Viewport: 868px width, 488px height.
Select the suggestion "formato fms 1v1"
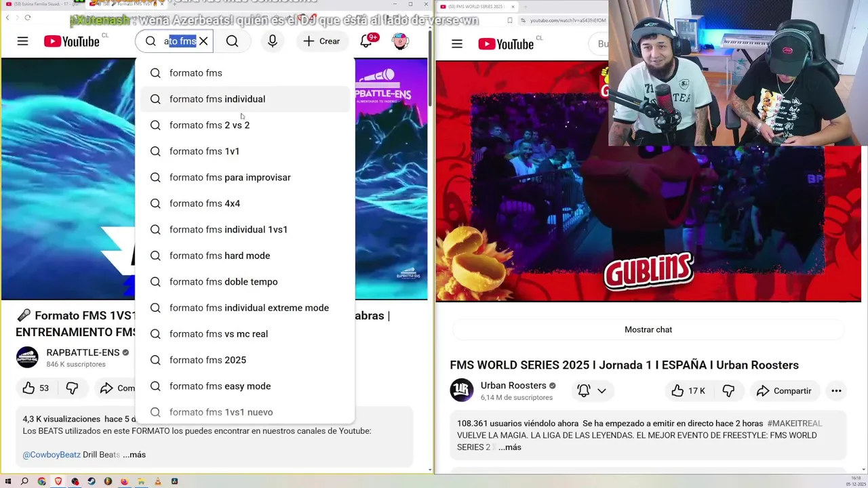click(x=245, y=151)
